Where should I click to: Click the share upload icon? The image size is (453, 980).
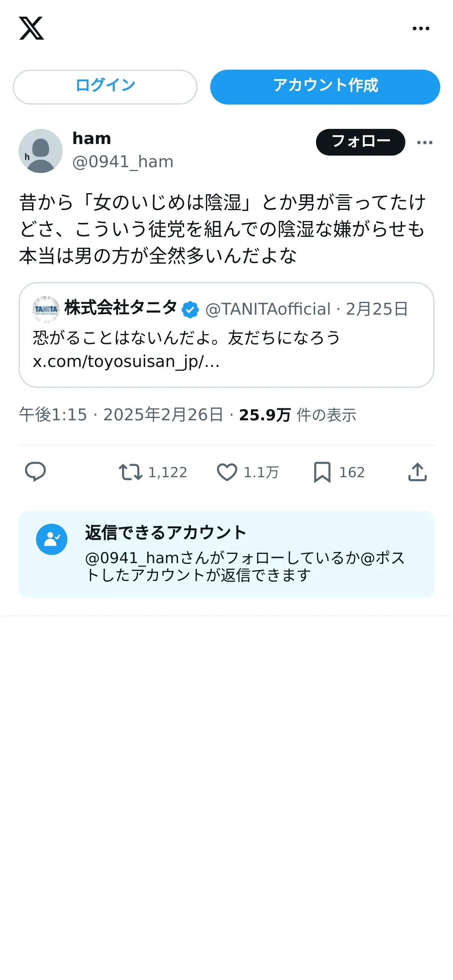[x=417, y=472]
